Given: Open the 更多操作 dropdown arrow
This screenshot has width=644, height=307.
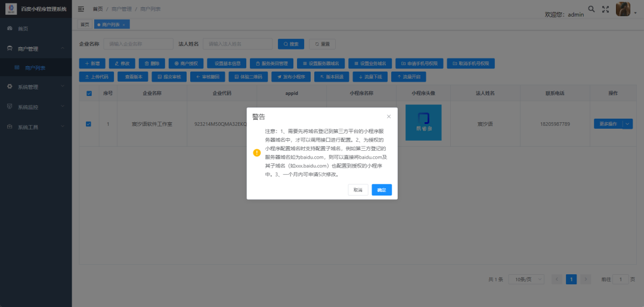Looking at the screenshot, I should coord(627,123).
